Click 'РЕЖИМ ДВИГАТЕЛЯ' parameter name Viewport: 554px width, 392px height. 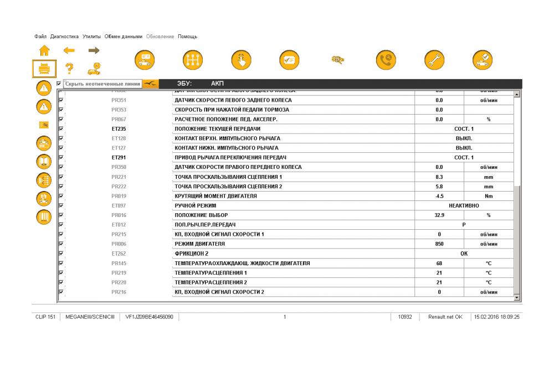(199, 244)
